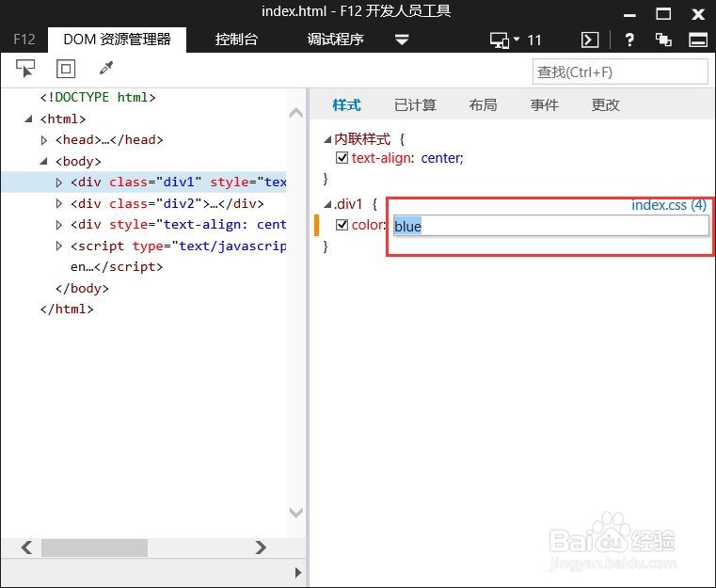Click the unpin developer tools icon
Screen dimensions: 716x588
663,40
